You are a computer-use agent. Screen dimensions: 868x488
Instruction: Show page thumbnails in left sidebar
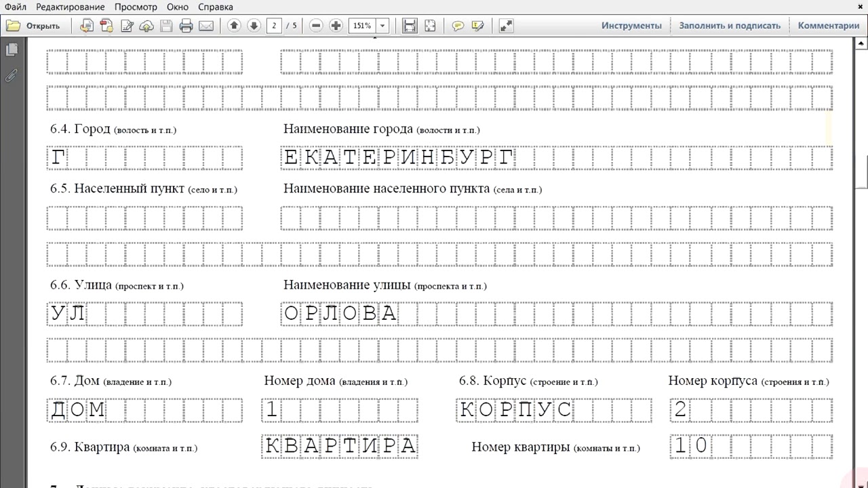coord(12,49)
